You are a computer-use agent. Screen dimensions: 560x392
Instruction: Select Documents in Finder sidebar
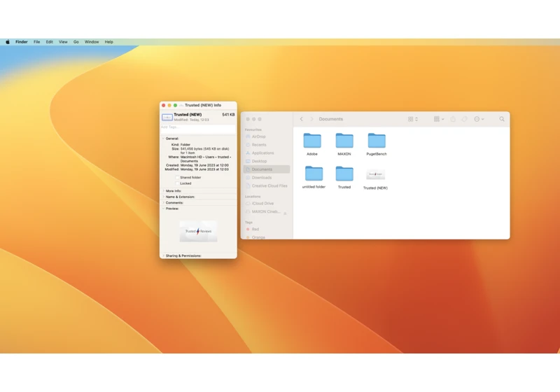[267, 169]
